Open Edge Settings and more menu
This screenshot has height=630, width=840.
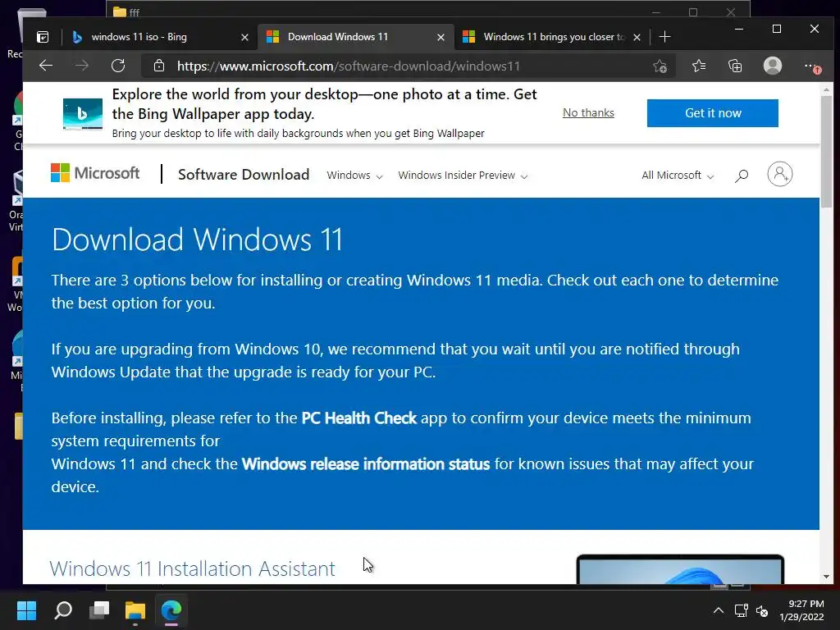pyautogui.click(x=812, y=66)
